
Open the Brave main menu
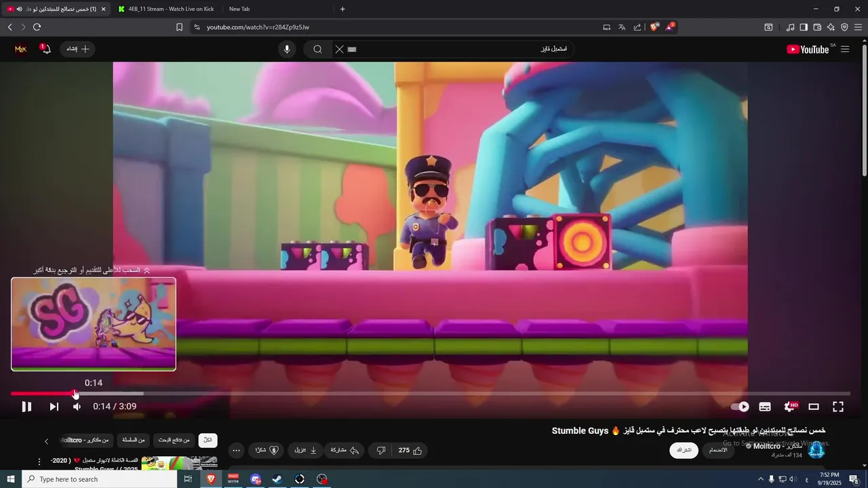(858, 27)
